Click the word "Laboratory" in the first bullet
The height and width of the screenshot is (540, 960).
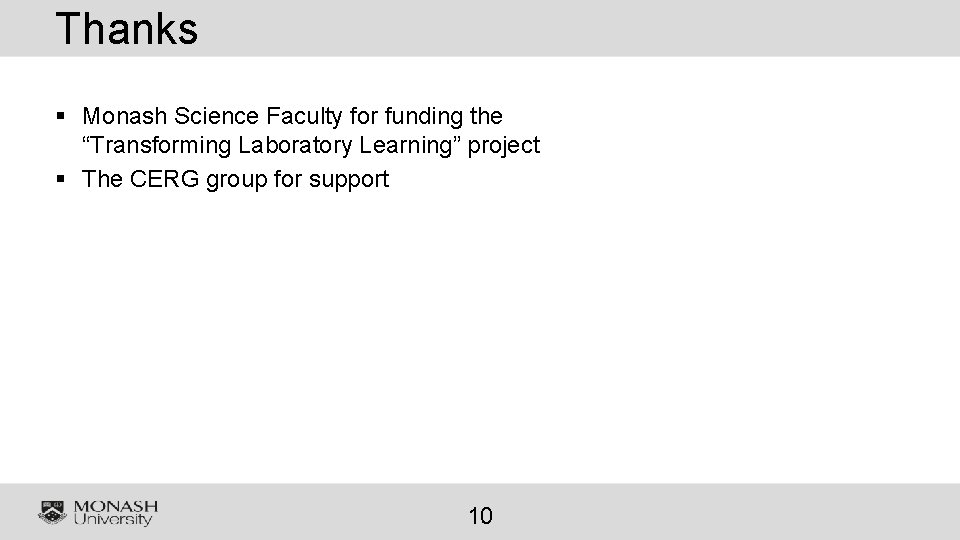[x=295, y=145]
